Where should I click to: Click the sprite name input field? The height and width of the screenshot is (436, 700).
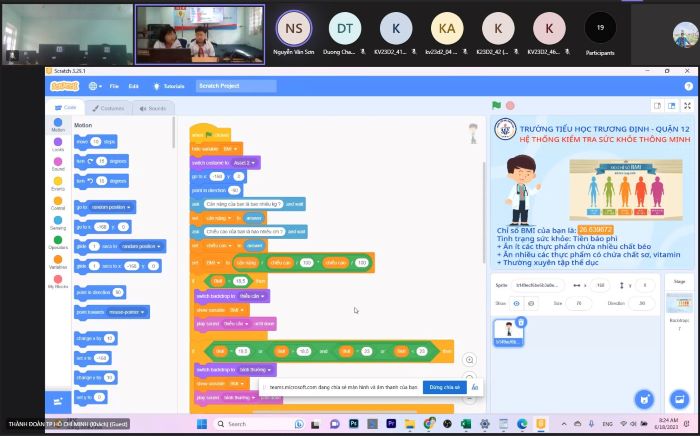pyautogui.click(x=538, y=285)
